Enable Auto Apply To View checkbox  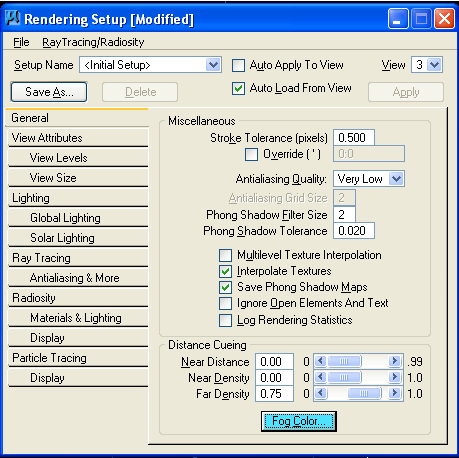tap(238, 65)
